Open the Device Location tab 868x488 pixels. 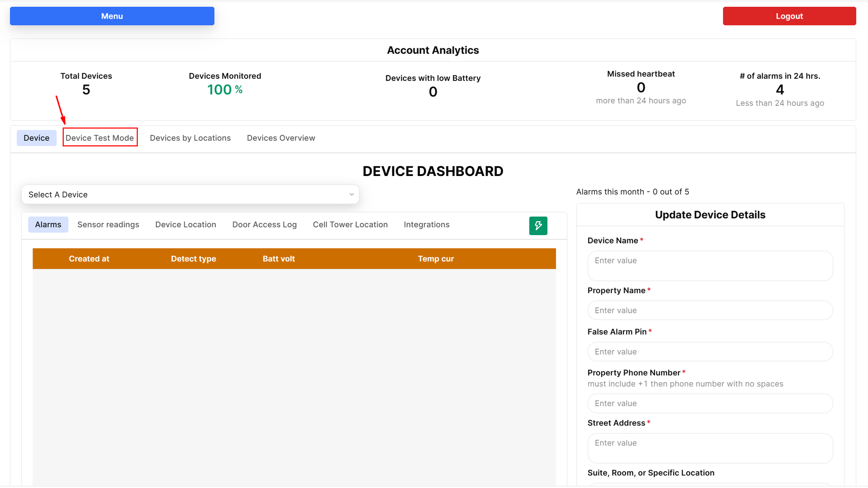pos(185,225)
